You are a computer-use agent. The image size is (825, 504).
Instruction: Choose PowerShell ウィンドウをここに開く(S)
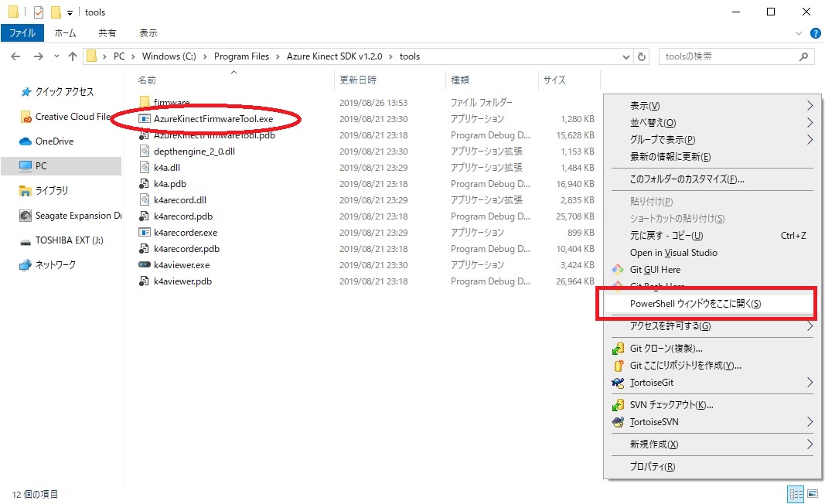712,304
